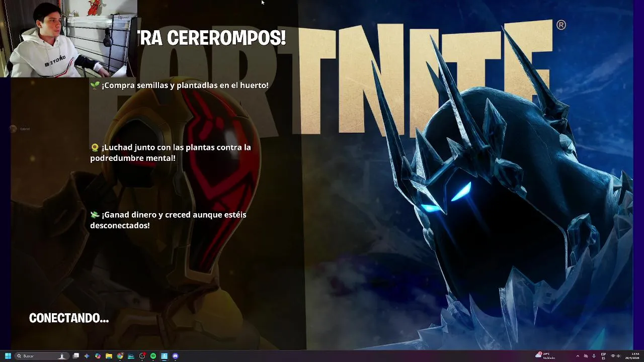Open Spotify from the taskbar

point(153,356)
